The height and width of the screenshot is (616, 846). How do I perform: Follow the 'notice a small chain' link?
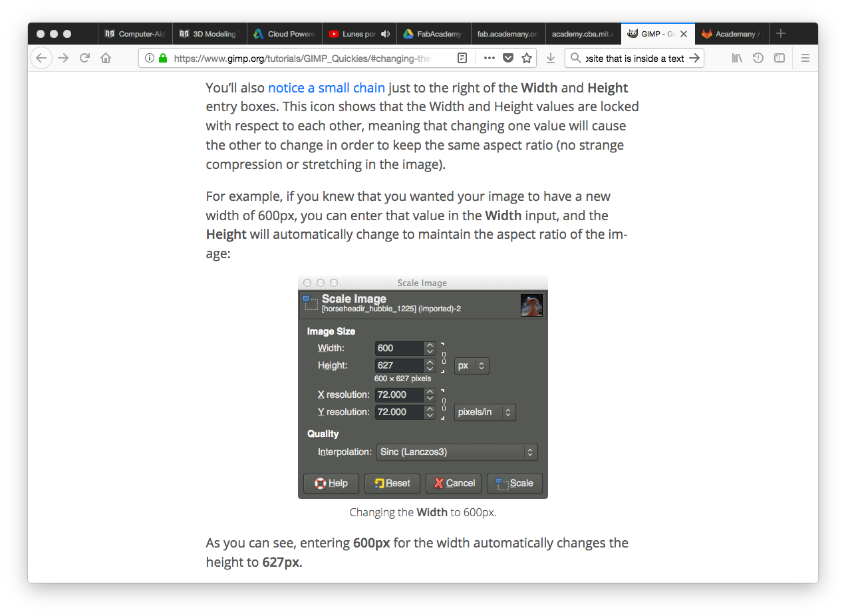pyautogui.click(x=327, y=88)
